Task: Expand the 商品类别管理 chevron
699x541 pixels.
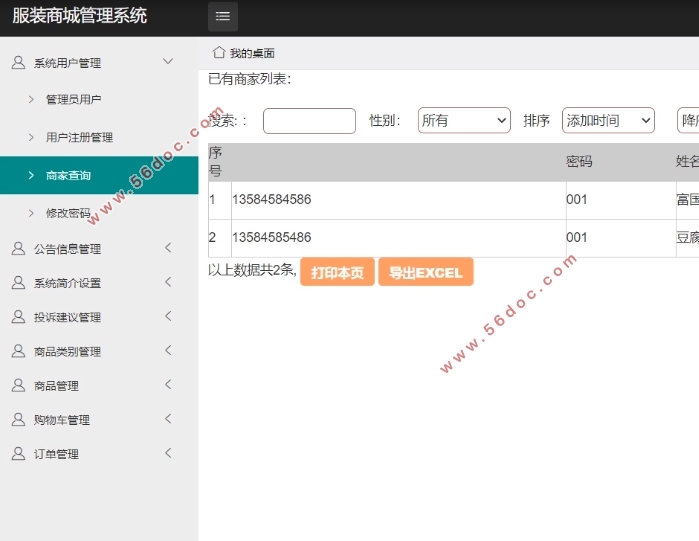Action: coord(168,350)
